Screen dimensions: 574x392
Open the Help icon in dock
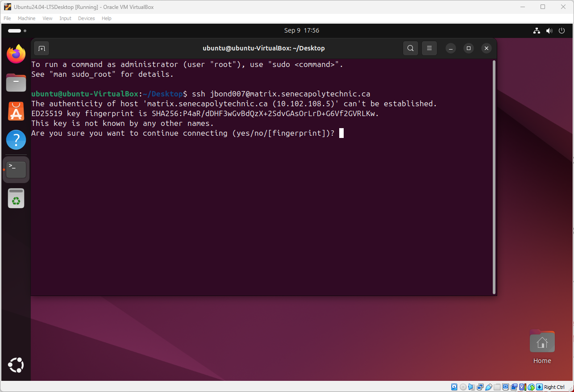tap(16, 140)
